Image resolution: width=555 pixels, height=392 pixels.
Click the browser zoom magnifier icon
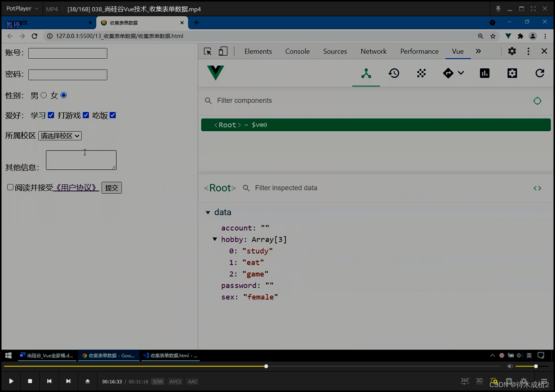coord(480,36)
